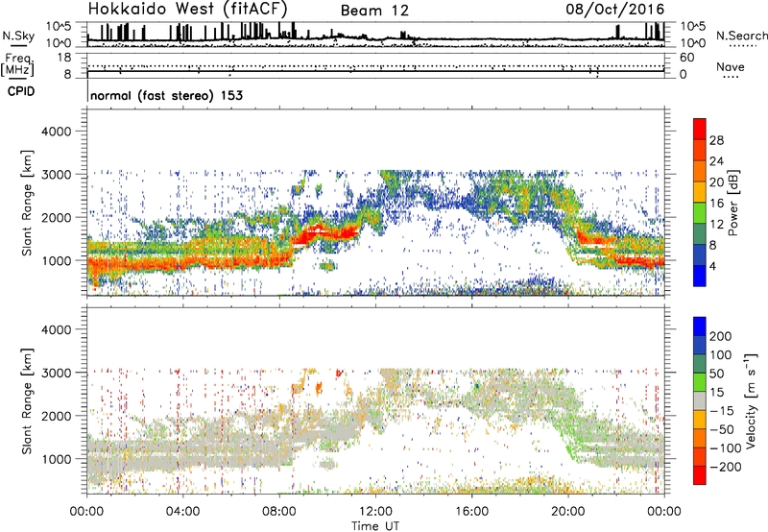Screen dimensions: 768x532
Task: Click the power colorbar tick '4'
Action: 712,266
